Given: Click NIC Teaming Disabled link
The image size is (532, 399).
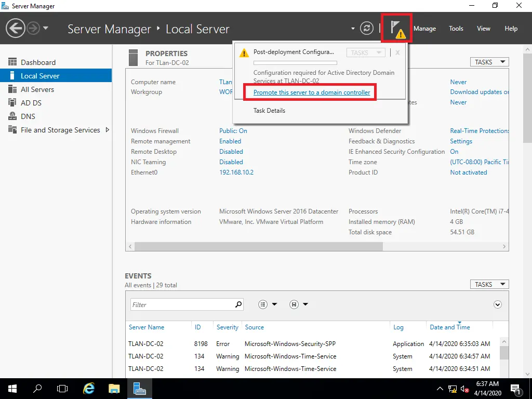Looking at the screenshot, I should (231, 162).
